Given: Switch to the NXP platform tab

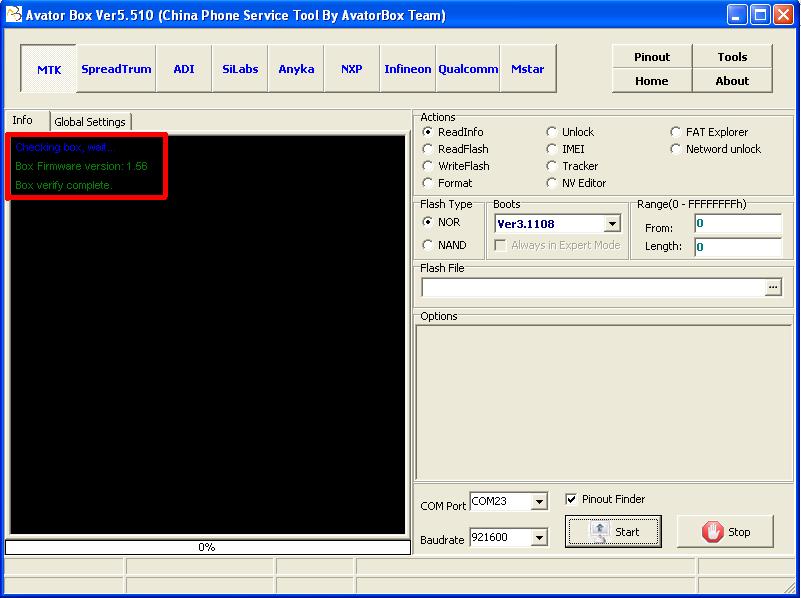Looking at the screenshot, I should point(352,69).
